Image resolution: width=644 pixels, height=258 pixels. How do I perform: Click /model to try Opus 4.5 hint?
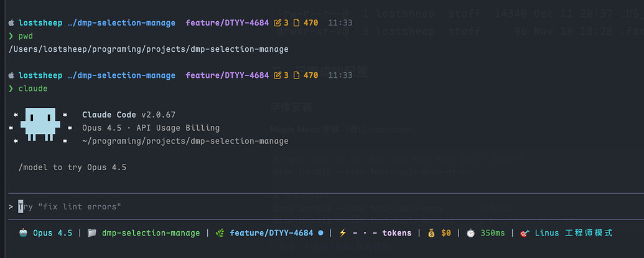tap(72, 168)
